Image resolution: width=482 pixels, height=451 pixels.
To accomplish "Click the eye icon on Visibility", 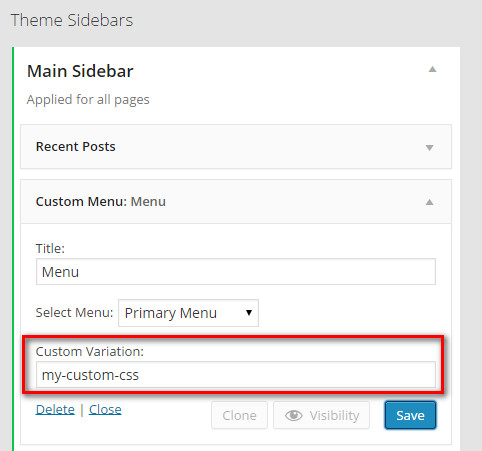I will [294, 415].
